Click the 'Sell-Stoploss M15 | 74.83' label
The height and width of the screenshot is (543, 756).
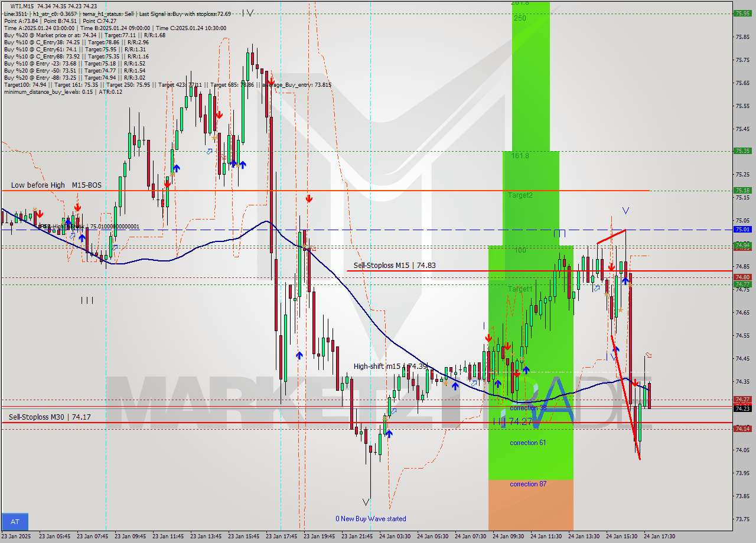tap(395, 266)
